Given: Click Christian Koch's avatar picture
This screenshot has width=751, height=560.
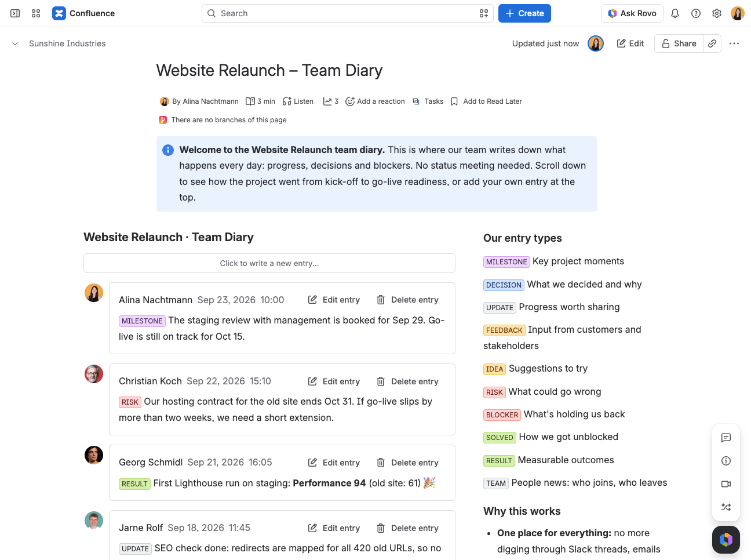Looking at the screenshot, I should (94, 374).
